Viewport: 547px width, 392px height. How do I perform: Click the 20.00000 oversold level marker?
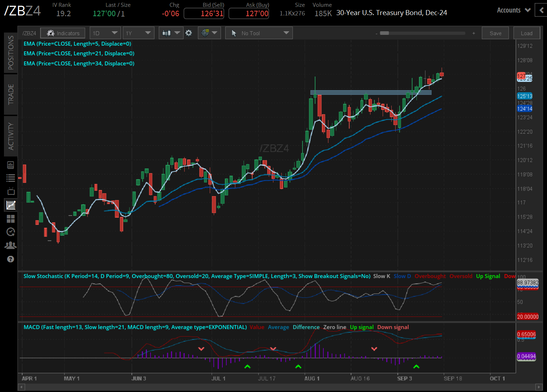coord(528,317)
